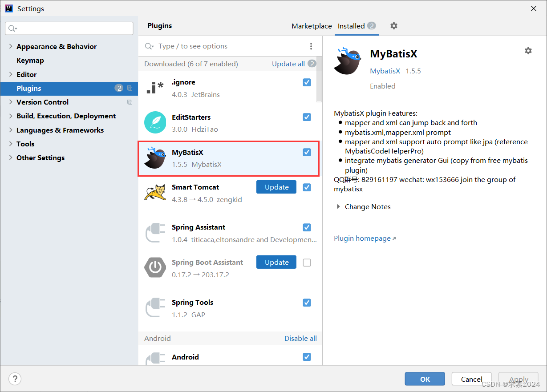The image size is (547, 392).
Task: Confirm with the OK button
Action: [x=425, y=379]
